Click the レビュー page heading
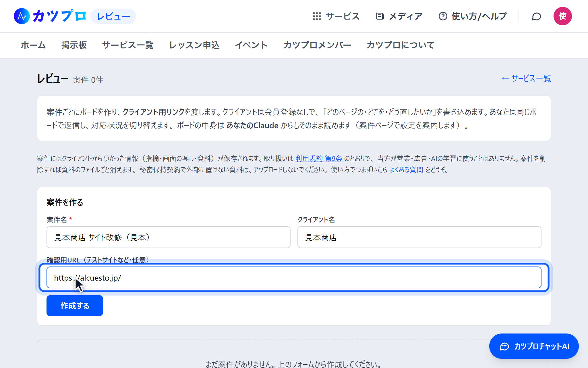 click(53, 78)
